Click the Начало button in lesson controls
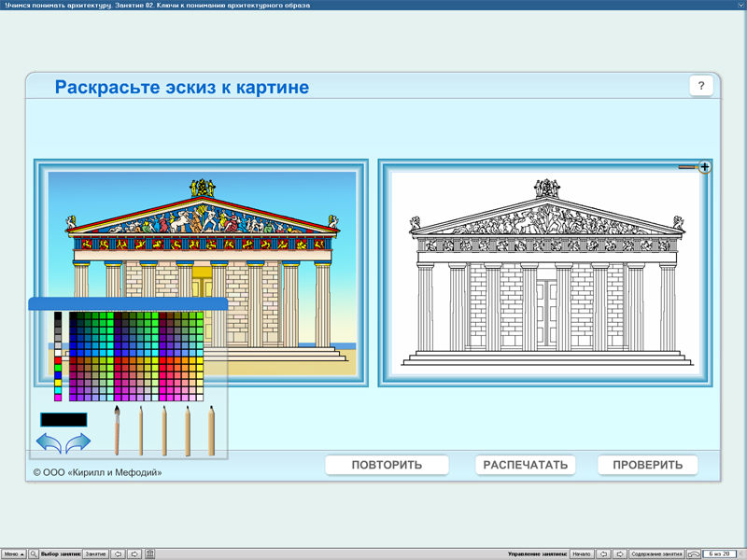747x560 pixels. pos(581,553)
